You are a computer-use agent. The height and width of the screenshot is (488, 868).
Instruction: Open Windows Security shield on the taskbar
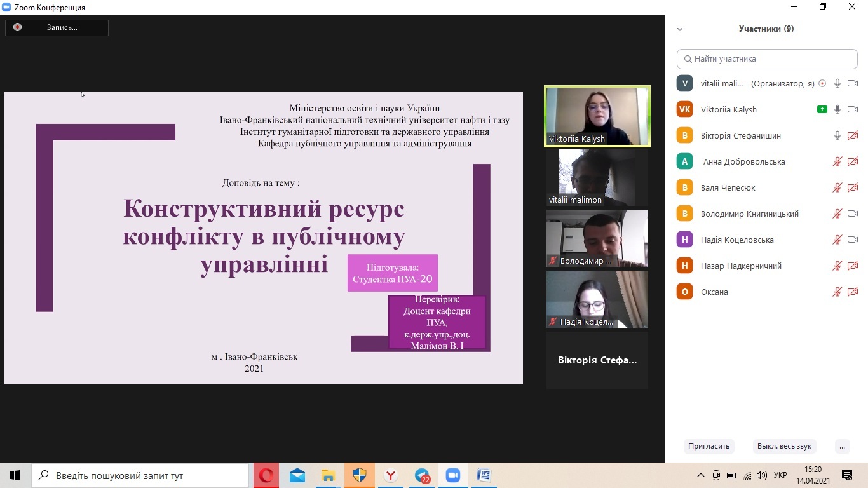click(360, 475)
